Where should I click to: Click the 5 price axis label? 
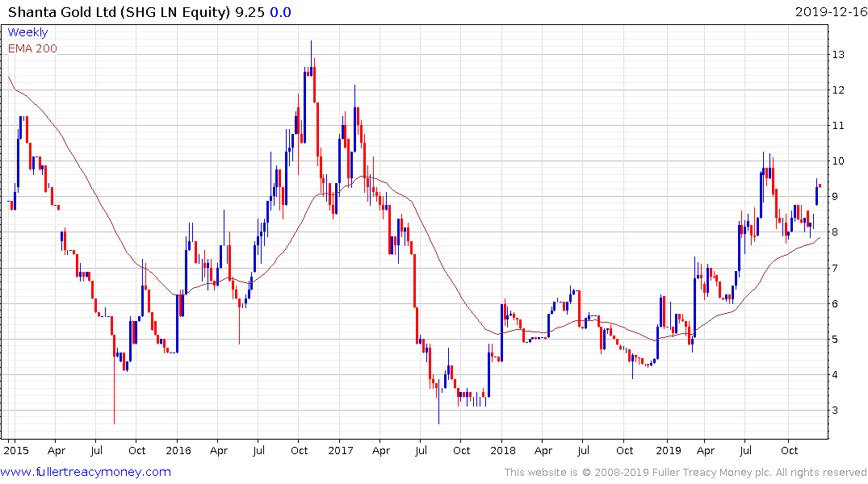pyautogui.click(x=834, y=339)
